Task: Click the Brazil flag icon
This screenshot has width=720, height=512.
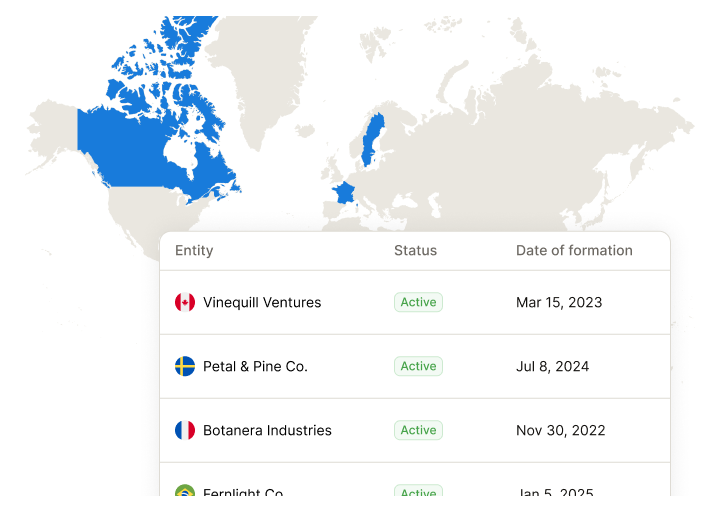Action: pos(185,490)
